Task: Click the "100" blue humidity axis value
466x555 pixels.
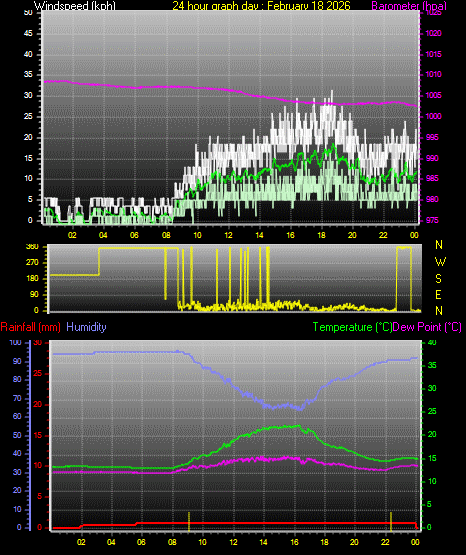Action: tap(16, 342)
